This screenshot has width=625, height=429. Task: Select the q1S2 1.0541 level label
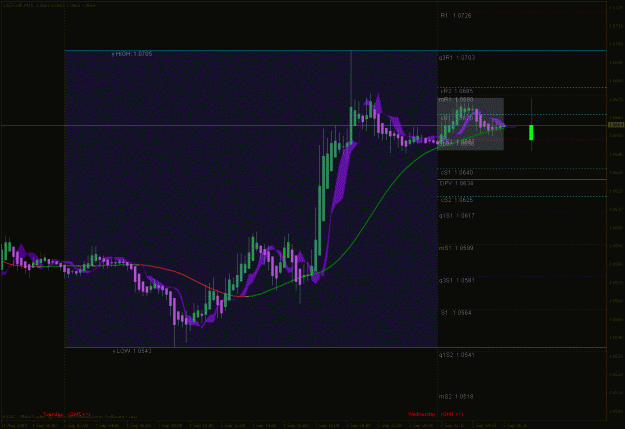[x=457, y=355]
